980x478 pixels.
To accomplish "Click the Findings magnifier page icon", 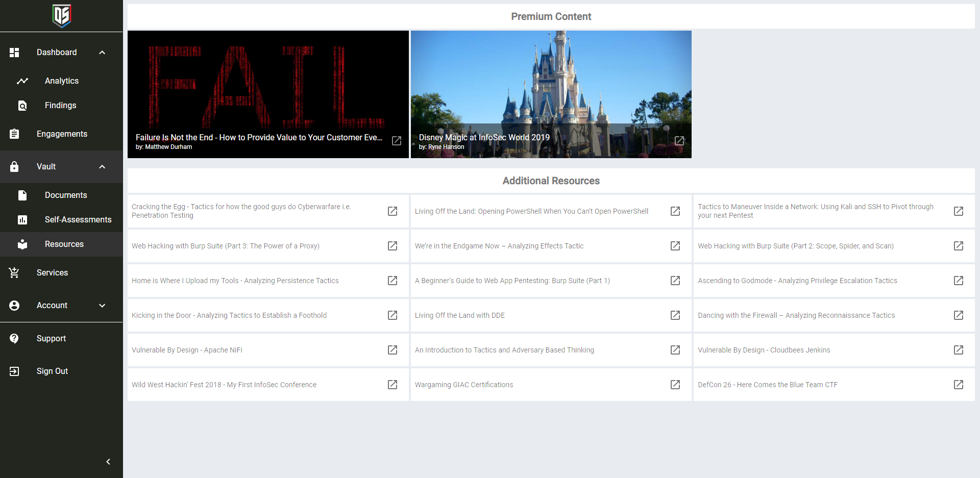I will (22, 106).
